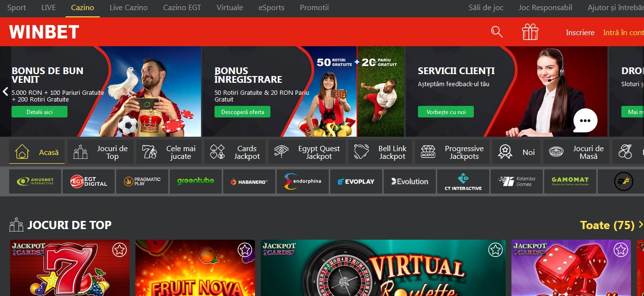Screen dimensions: 644x296
Task: View all top games via Toate (75)
Action: click(611, 225)
